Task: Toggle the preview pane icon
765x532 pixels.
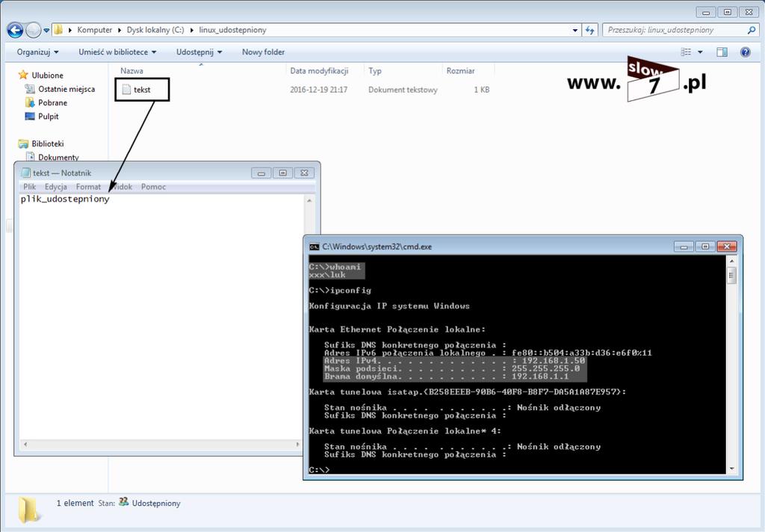Action: (722, 52)
